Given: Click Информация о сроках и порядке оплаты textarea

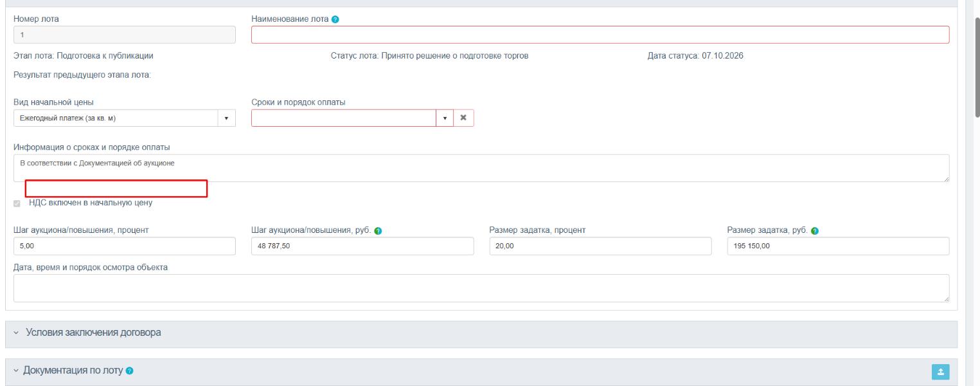Looking at the screenshot, I should pos(481,168).
